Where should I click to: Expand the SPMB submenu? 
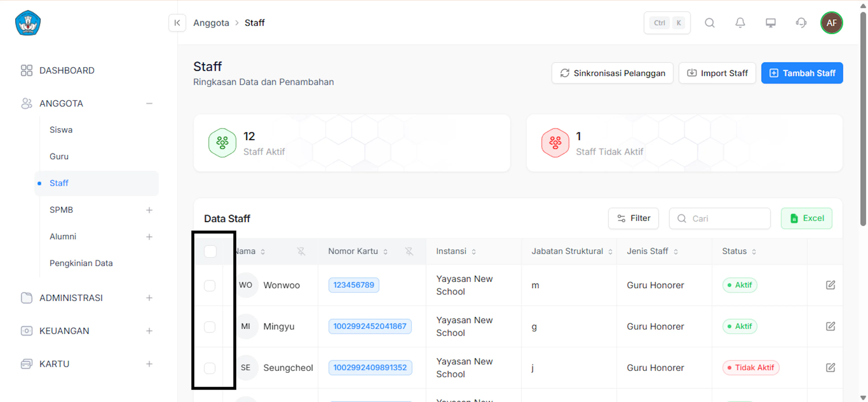149,210
